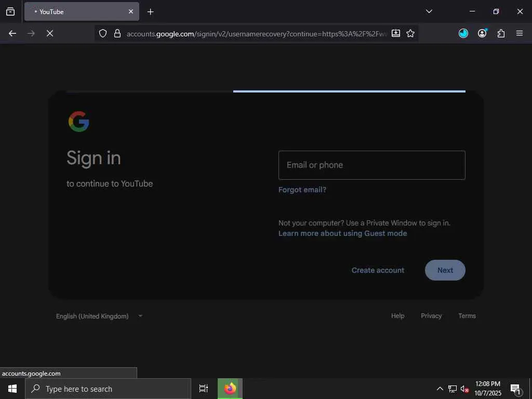Close the Firefox window
532x399 pixels.
click(520, 11)
